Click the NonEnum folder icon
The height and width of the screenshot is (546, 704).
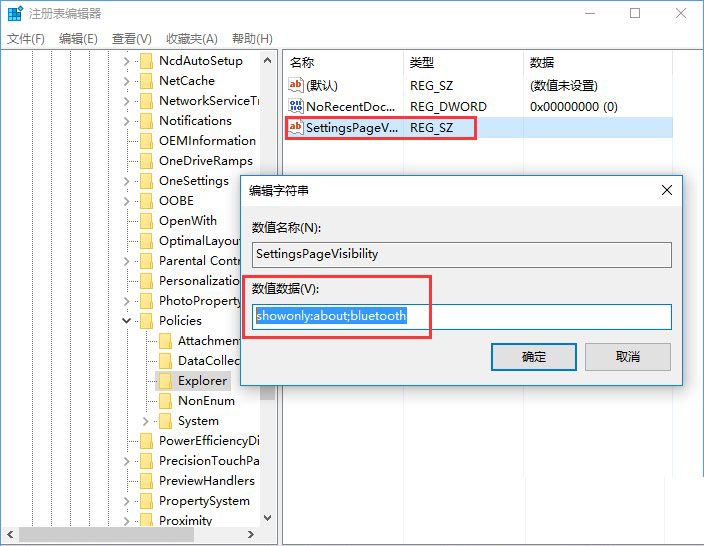pos(165,401)
